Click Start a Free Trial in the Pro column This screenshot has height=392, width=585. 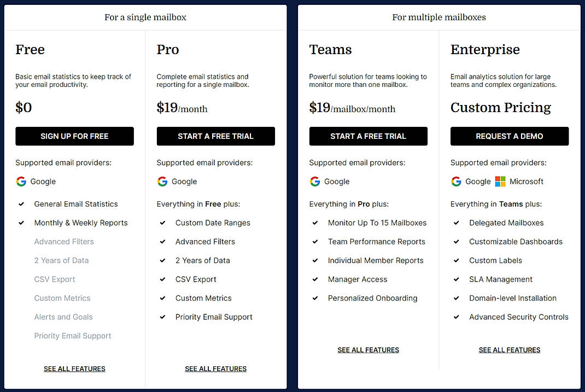click(215, 136)
